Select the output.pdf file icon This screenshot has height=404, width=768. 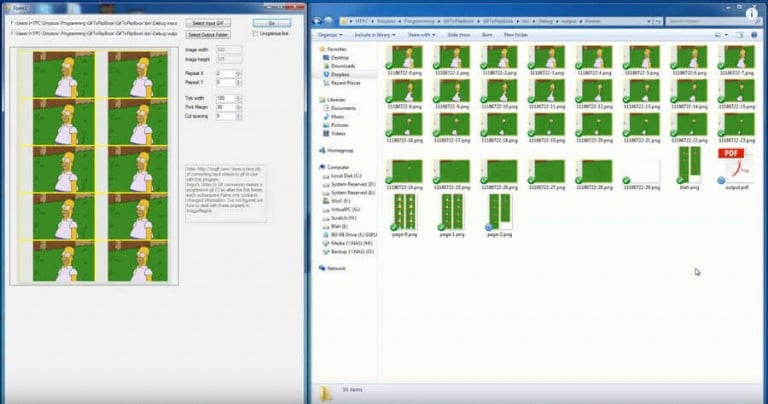click(737, 165)
